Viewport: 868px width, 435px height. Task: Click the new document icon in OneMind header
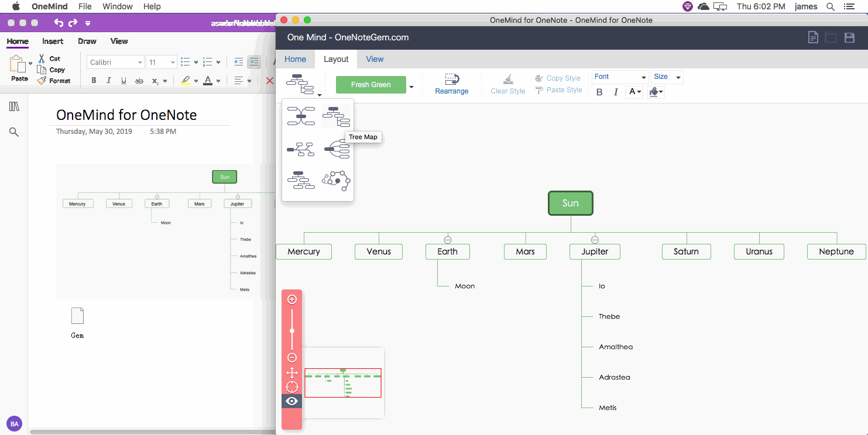pos(813,37)
